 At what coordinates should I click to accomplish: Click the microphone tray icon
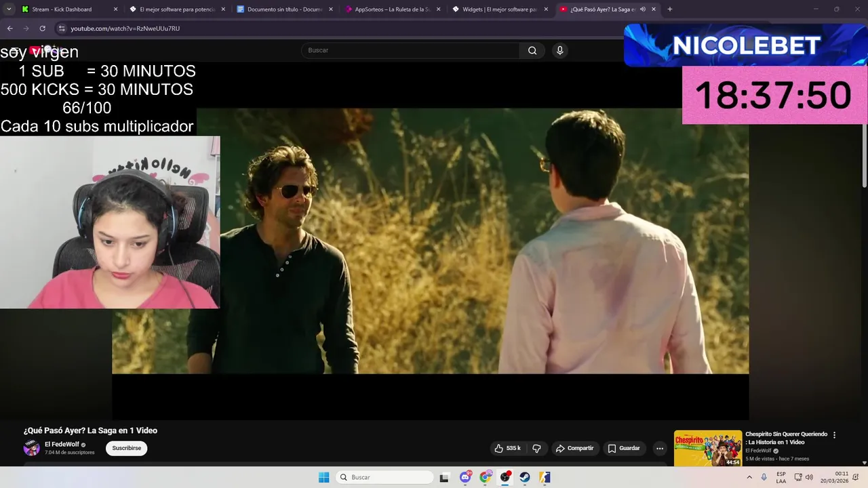click(764, 477)
